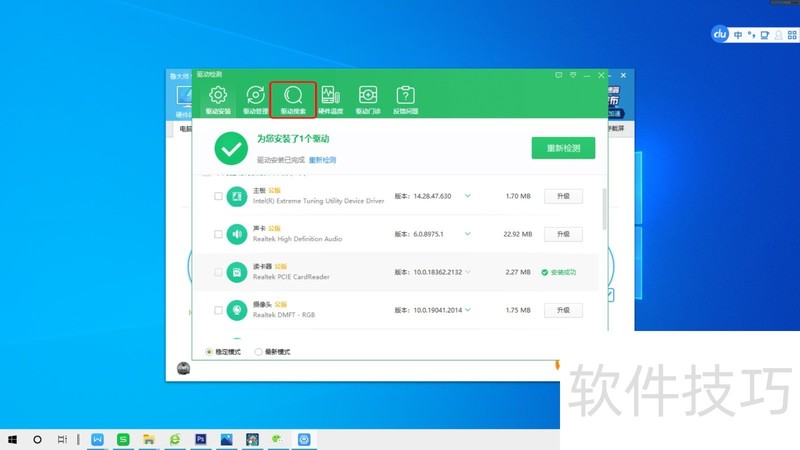Expand version dropdown for 10.0.18362.2132
800x450 pixels.
point(467,272)
